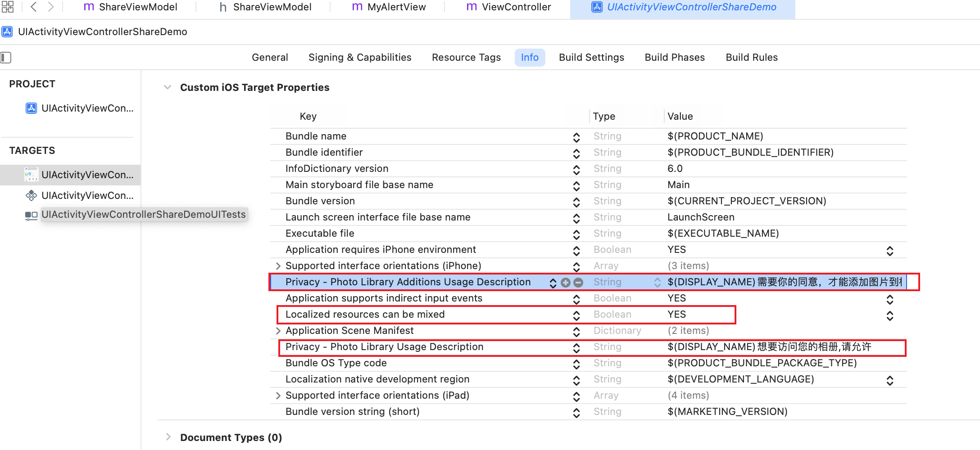
Task: Select the app target icon
Action: pyautogui.click(x=31, y=175)
